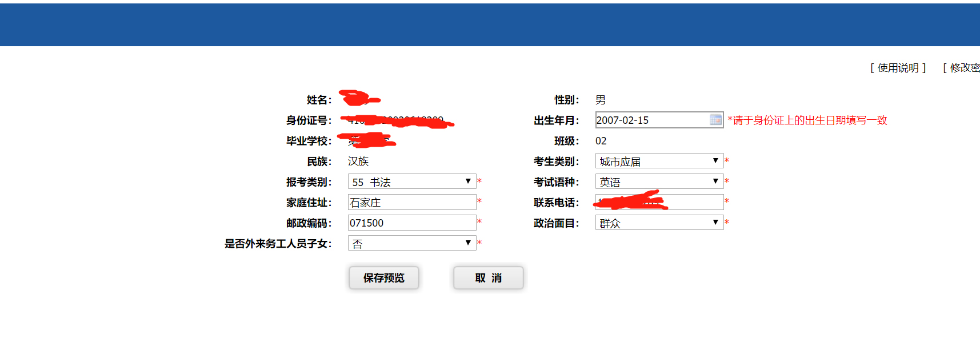Click the 出生年月 date field showing 2007-02-15

[651, 120]
